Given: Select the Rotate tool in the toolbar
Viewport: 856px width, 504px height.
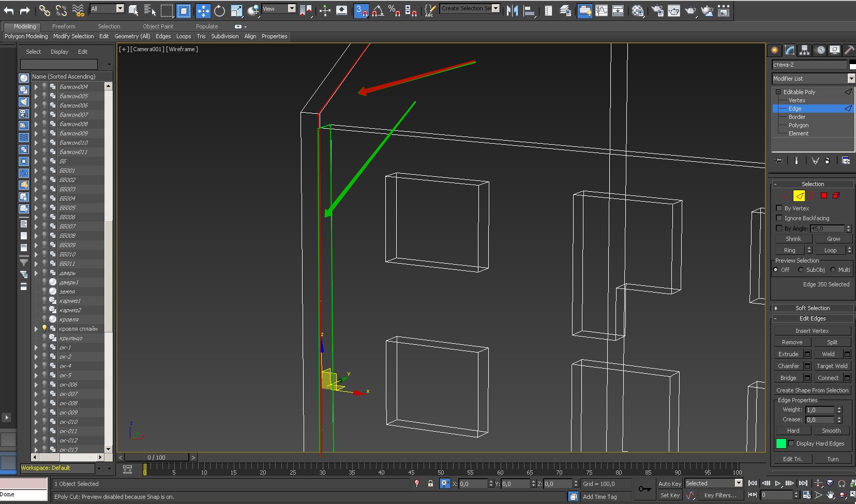Looking at the screenshot, I should click(x=220, y=11).
